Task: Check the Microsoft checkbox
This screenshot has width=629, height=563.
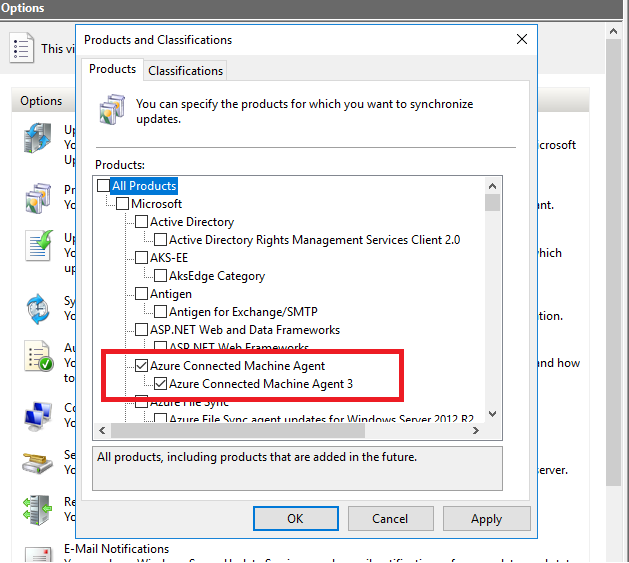Action: click(122, 203)
